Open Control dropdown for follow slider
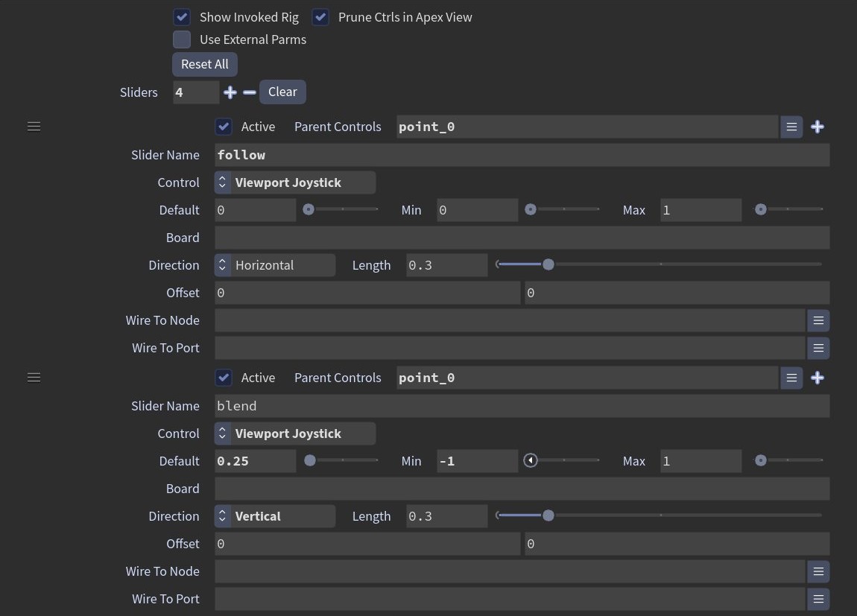Image resolution: width=857 pixels, height=616 pixels. (295, 182)
